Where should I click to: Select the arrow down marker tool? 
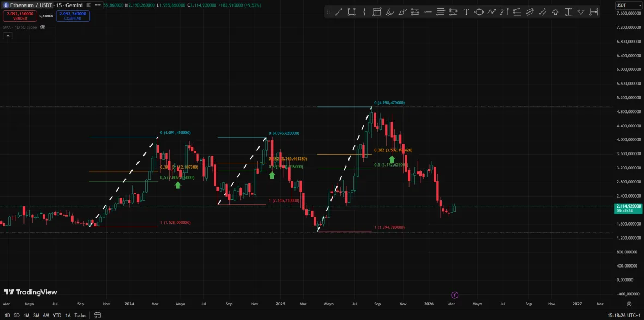point(581,12)
